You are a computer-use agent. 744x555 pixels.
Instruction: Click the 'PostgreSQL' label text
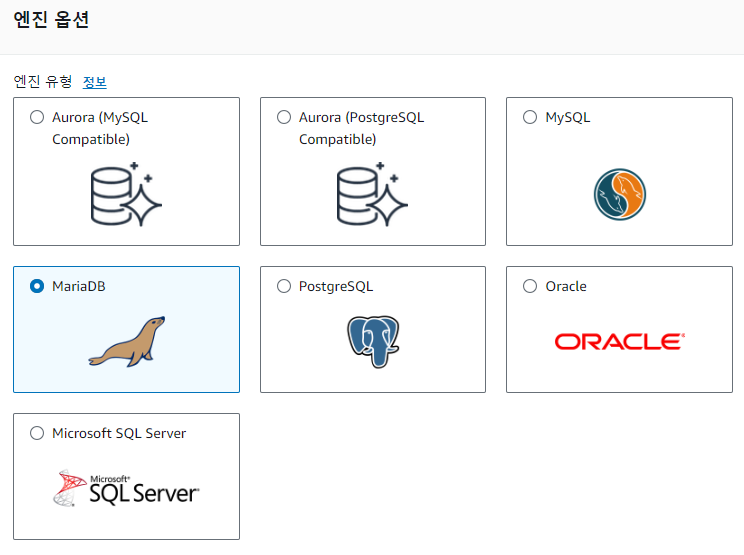pyautogui.click(x=336, y=287)
